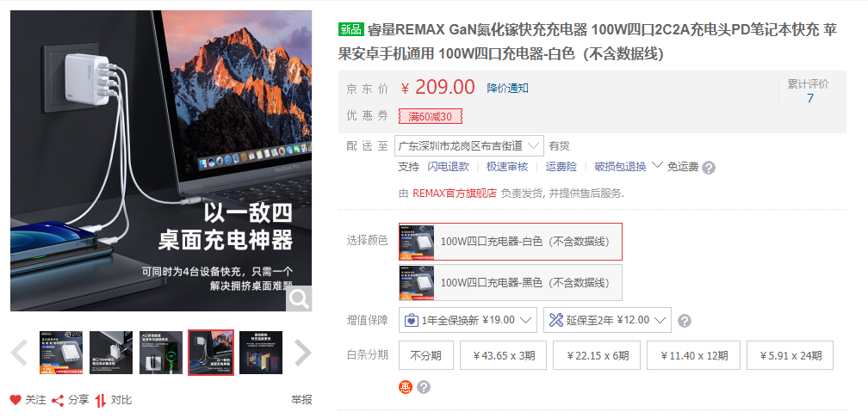The height and width of the screenshot is (418, 868).
Task: Open the 1年全保换新 ¥19.00 dropdown
Action: point(468,320)
